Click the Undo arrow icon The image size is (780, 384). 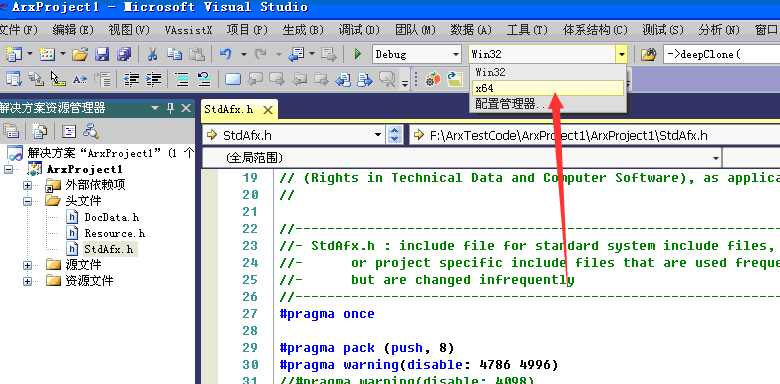click(226, 54)
